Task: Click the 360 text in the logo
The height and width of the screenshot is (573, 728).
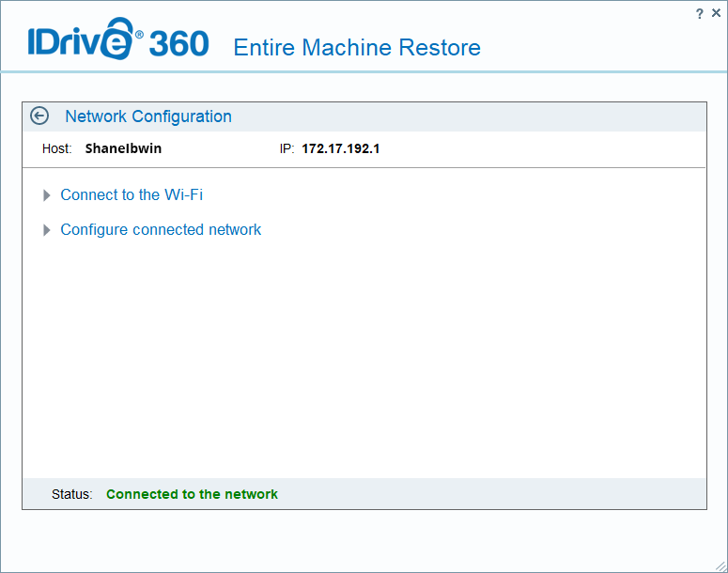Action: pos(179,44)
